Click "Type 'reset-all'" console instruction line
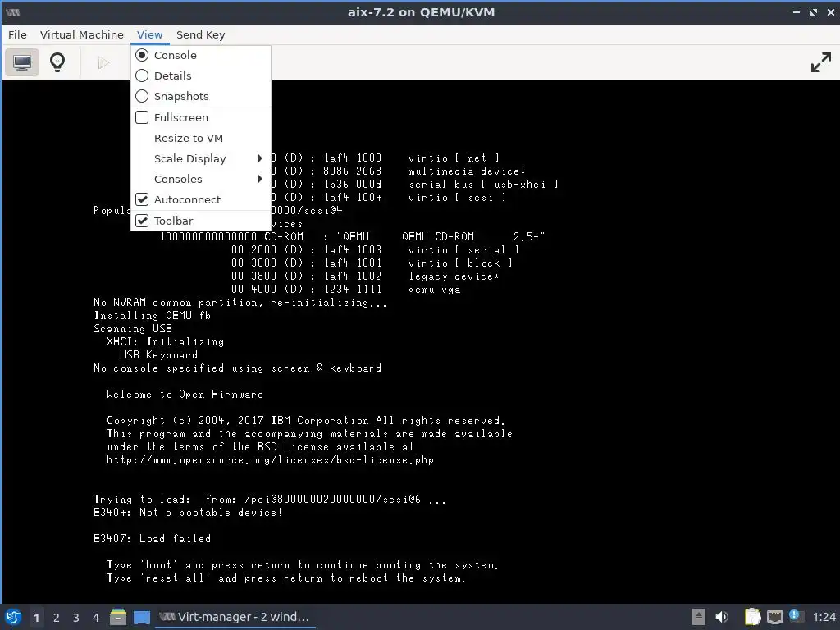 pos(286,578)
